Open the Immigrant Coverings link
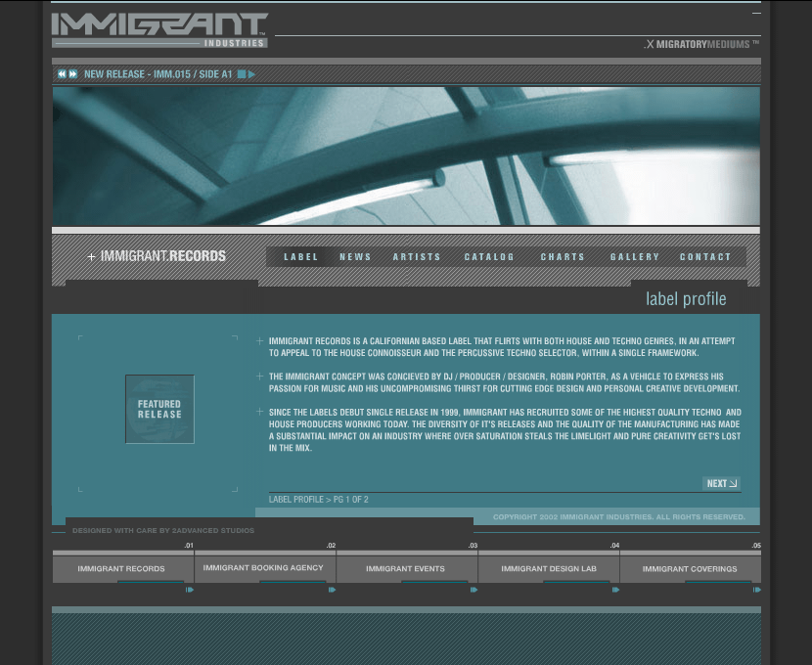 (x=690, y=569)
